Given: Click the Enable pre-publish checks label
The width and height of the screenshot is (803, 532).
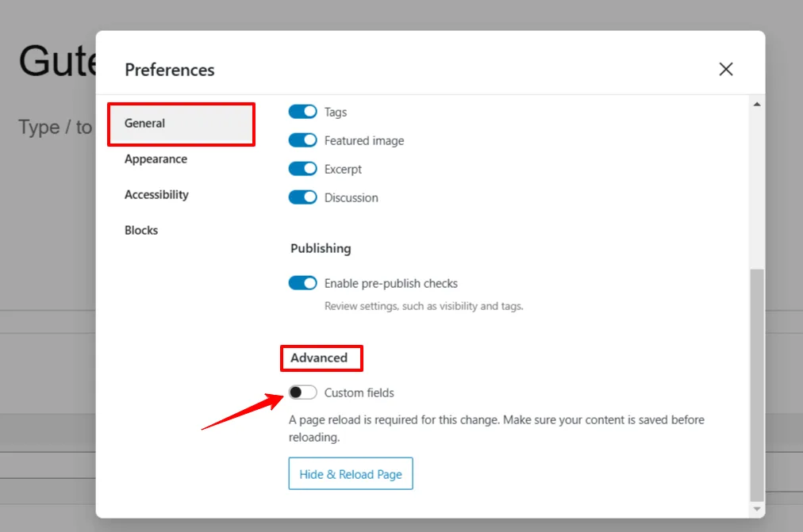Looking at the screenshot, I should [390, 284].
